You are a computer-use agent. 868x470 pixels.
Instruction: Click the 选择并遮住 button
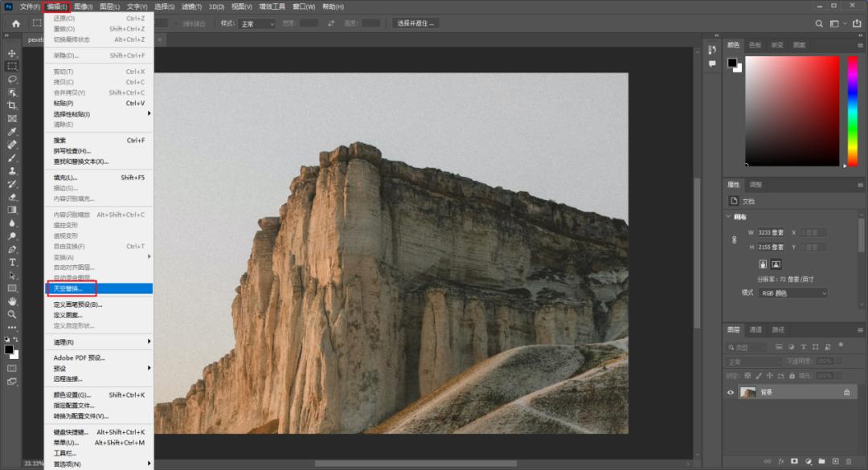416,23
